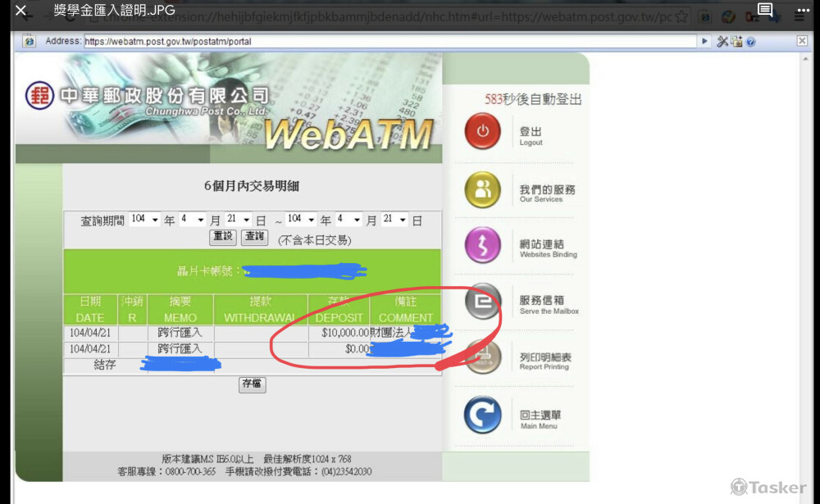Open the Serve the Mailbox icon

point(482,302)
